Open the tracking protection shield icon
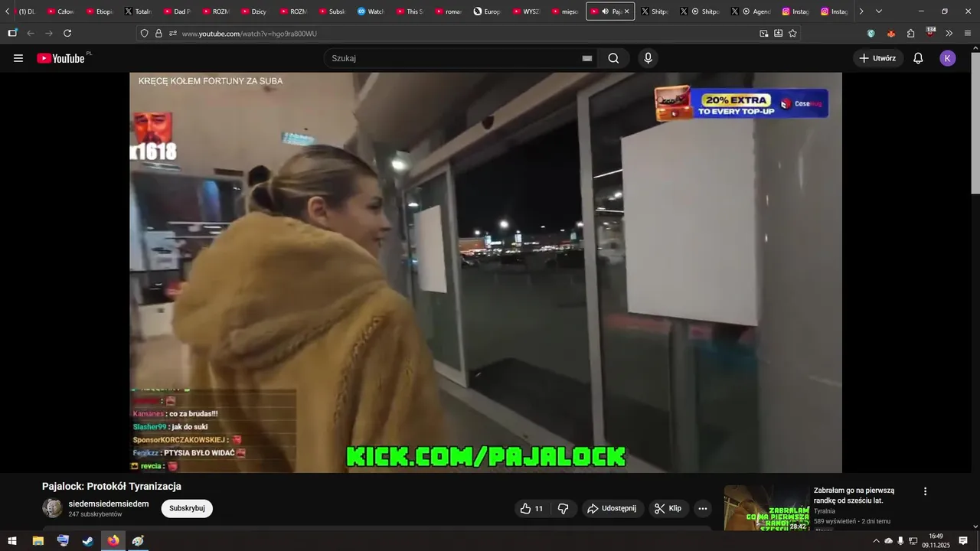This screenshot has width=980, height=551. (x=144, y=34)
